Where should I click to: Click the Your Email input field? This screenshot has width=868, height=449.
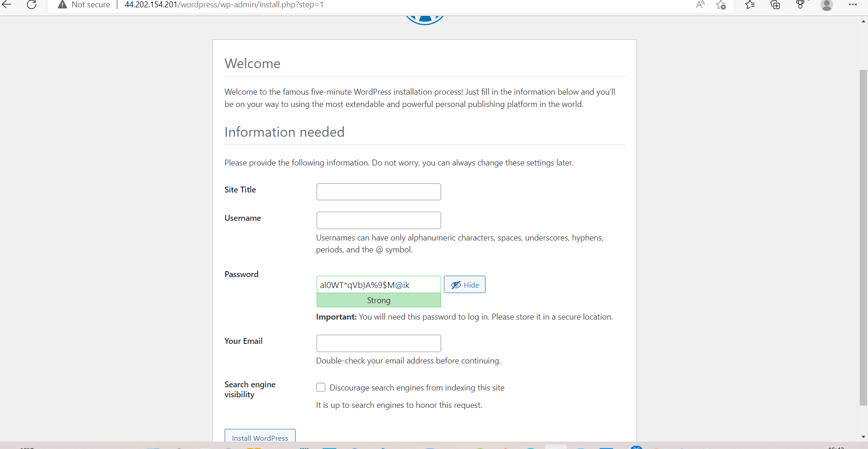(x=378, y=343)
